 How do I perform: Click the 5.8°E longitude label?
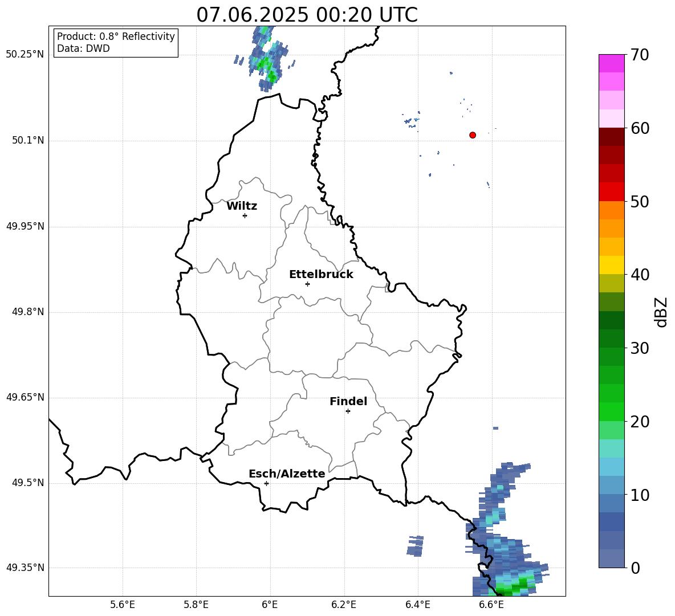pos(196,605)
